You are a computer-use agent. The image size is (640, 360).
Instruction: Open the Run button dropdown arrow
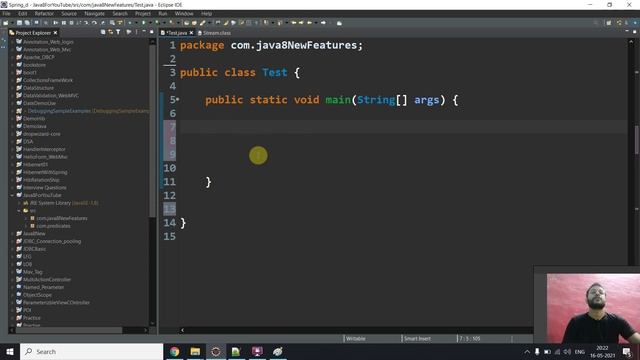[149, 23]
